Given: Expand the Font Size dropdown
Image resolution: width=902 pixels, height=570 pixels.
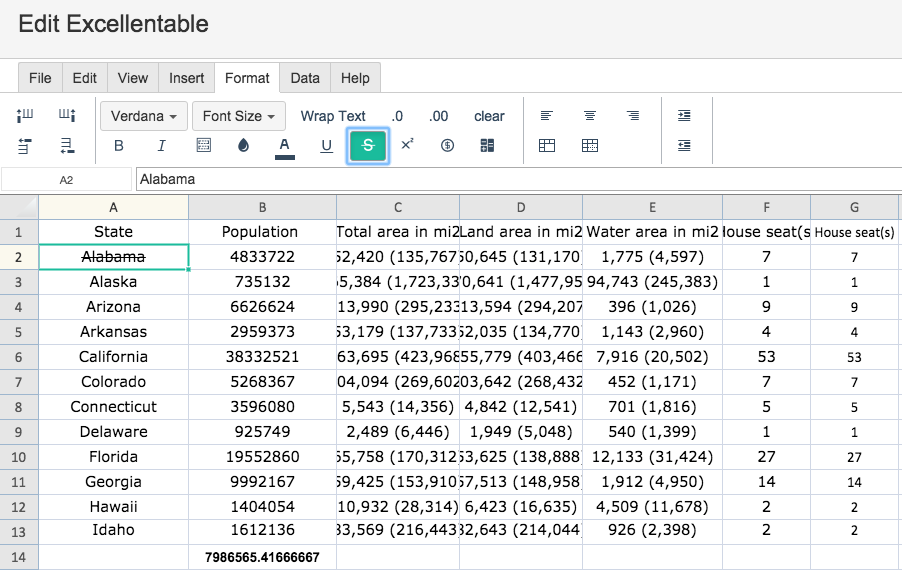Looking at the screenshot, I should pos(239,116).
